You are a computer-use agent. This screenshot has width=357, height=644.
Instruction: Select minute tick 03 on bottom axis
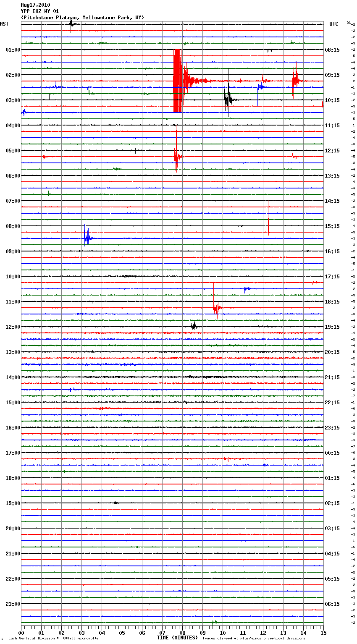[x=81, y=632]
